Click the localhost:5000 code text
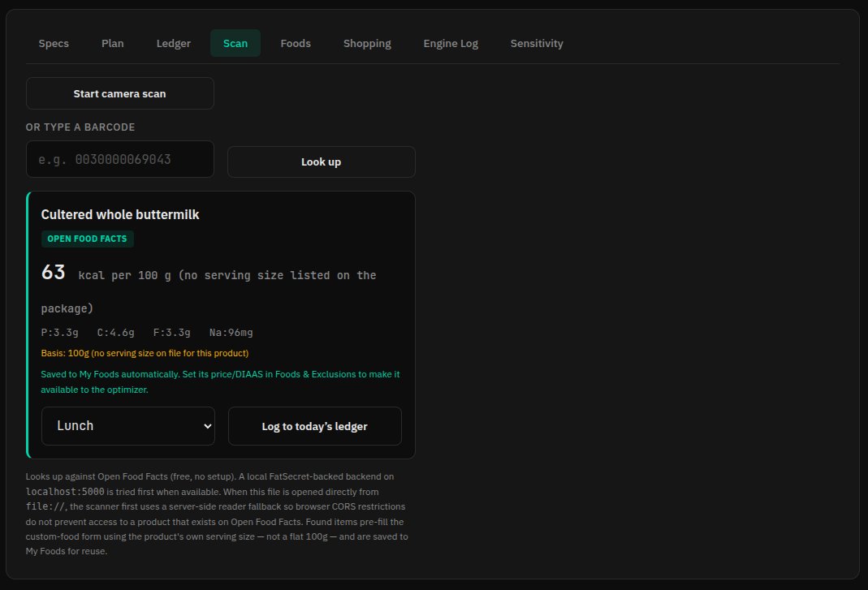 coord(65,492)
